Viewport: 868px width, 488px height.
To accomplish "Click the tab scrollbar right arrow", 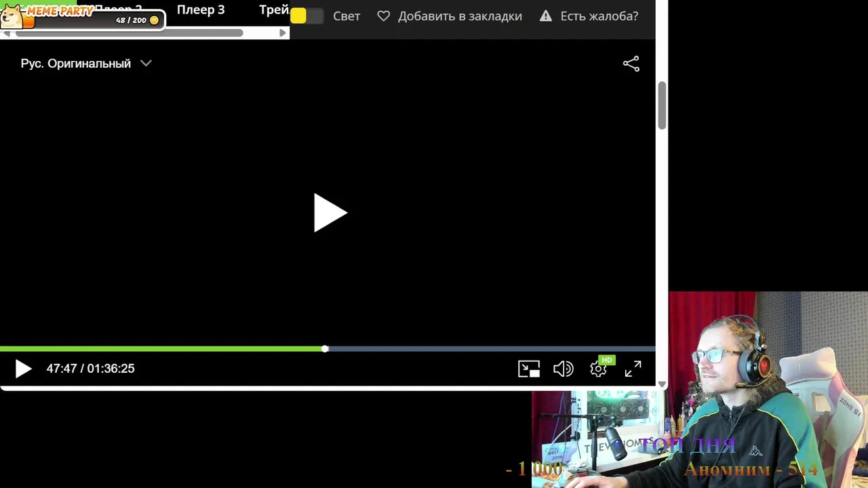I will click(283, 33).
